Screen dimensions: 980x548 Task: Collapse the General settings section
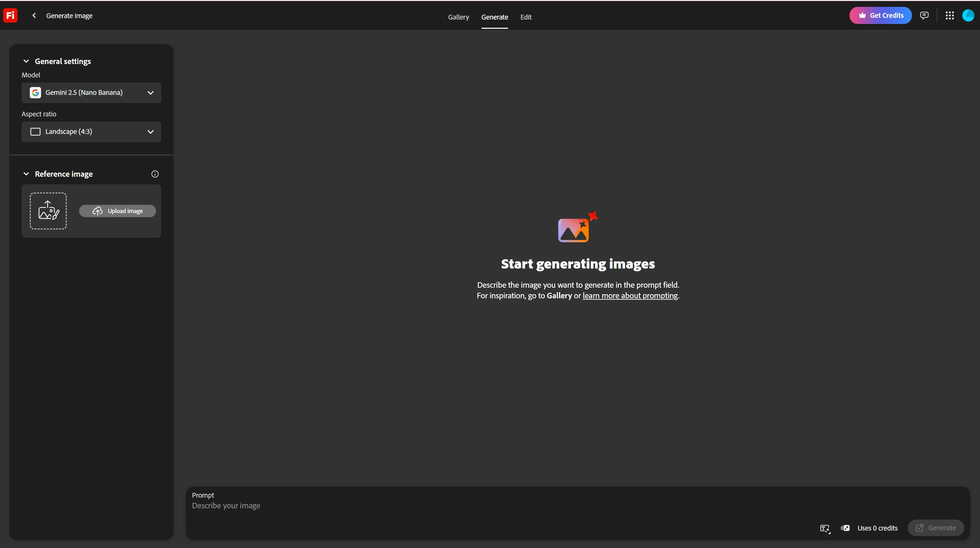26,61
